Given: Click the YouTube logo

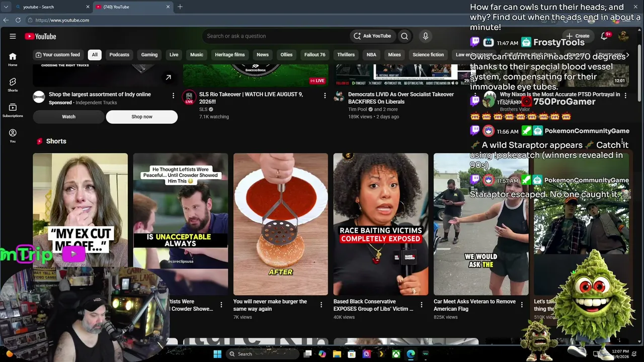Looking at the screenshot, I should 40,36.
